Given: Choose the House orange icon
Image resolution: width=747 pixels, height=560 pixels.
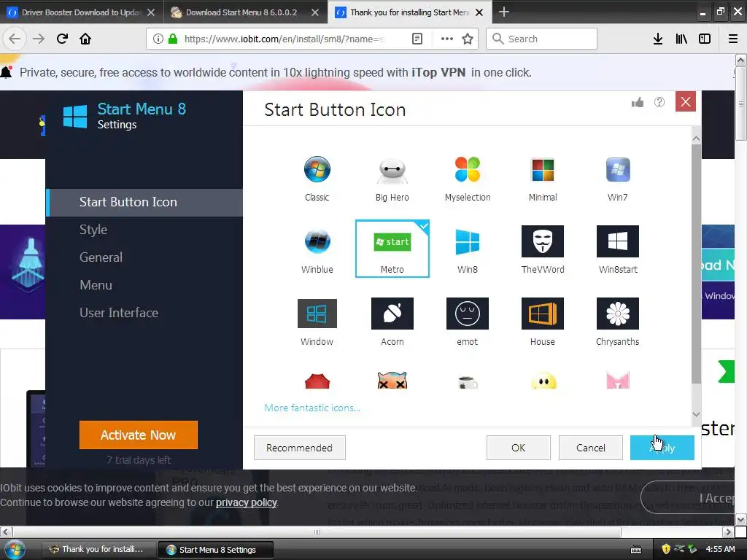Looking at the screenshot, I should [543, 322].
